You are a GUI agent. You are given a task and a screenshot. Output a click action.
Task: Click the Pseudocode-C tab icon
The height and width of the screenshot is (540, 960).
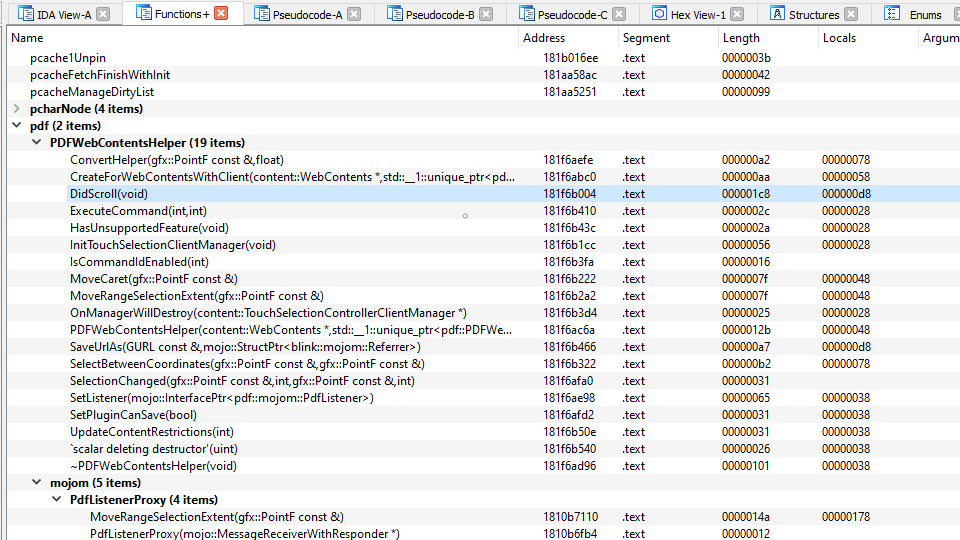(527, 13)
